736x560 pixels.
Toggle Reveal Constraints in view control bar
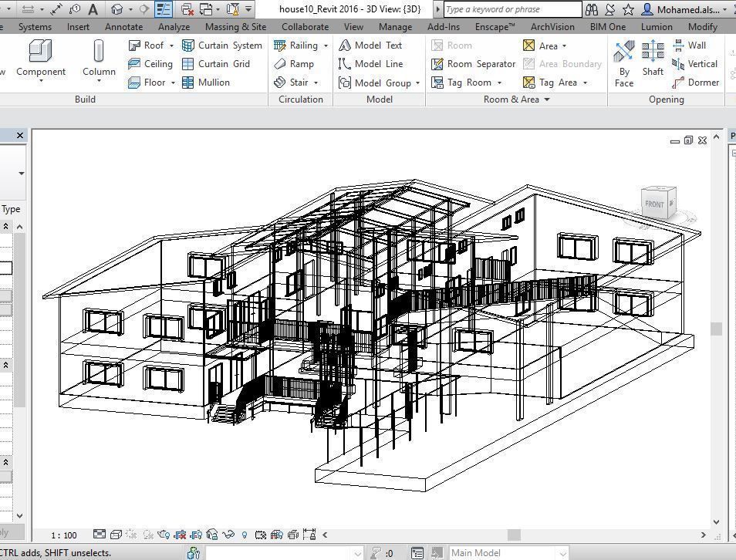(309, 535)
